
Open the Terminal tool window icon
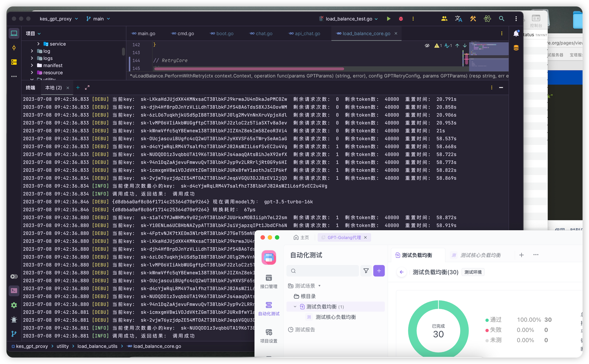[14, 291]
